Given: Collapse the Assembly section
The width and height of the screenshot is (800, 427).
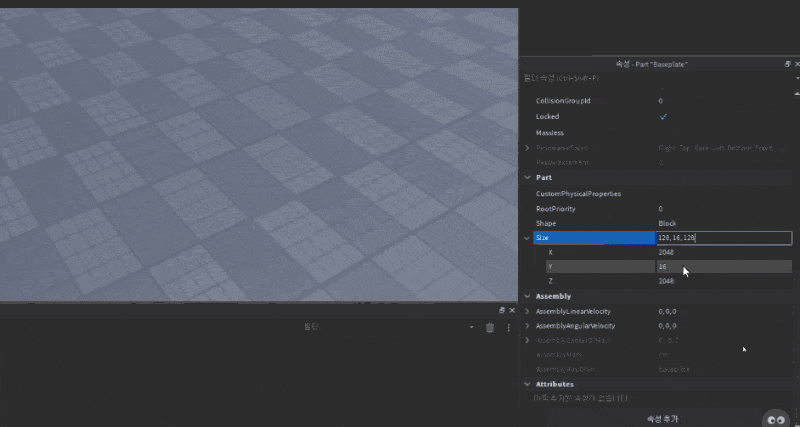Looking at the screenshot, I should click(527, 297).
